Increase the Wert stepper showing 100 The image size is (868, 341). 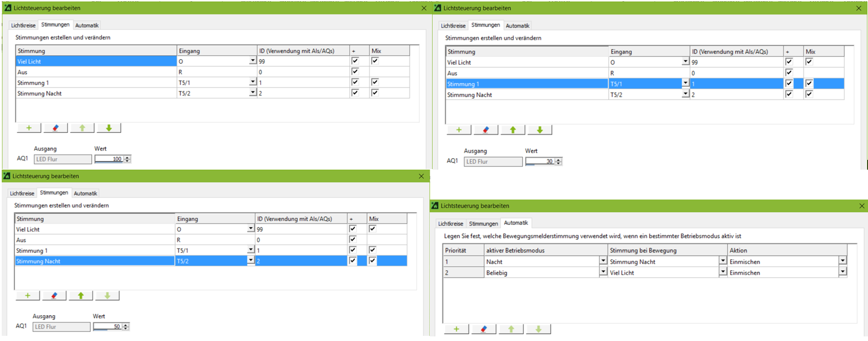[128, 157]
